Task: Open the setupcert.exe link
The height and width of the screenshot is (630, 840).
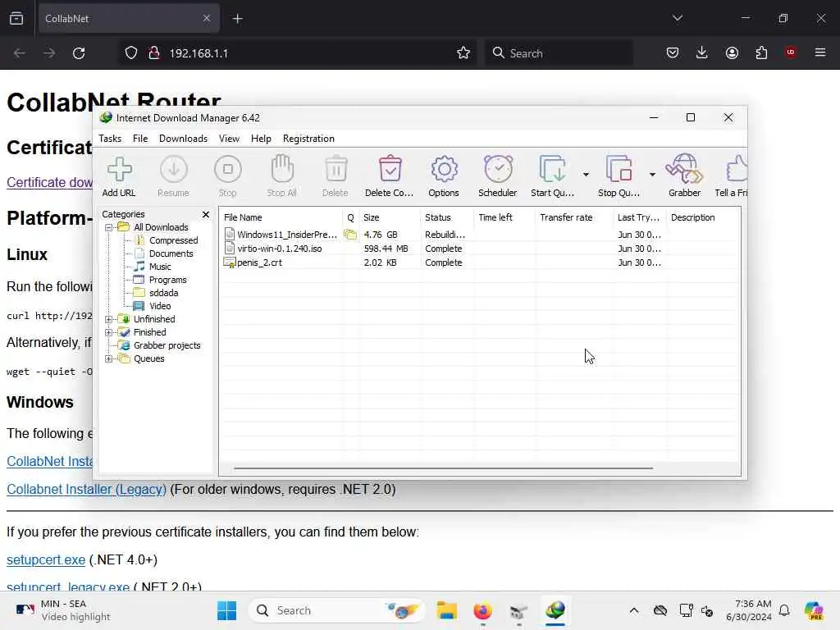Action: [46, 559]
